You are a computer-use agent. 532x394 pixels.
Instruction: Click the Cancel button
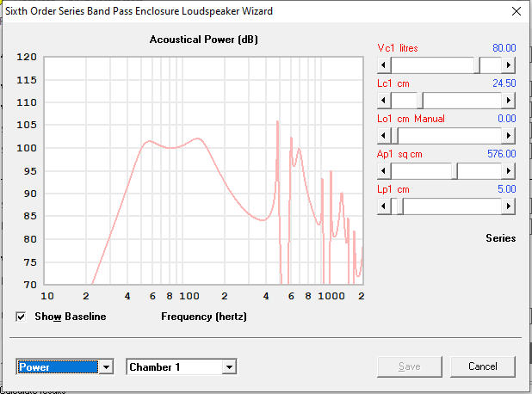[x=482, y=366]
